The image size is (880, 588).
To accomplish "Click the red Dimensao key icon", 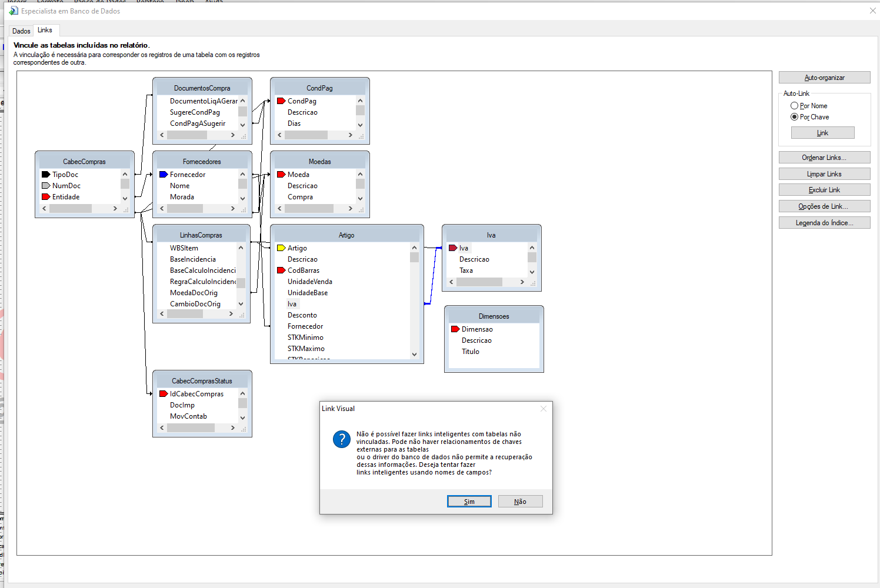I will [x=455, y=329].
